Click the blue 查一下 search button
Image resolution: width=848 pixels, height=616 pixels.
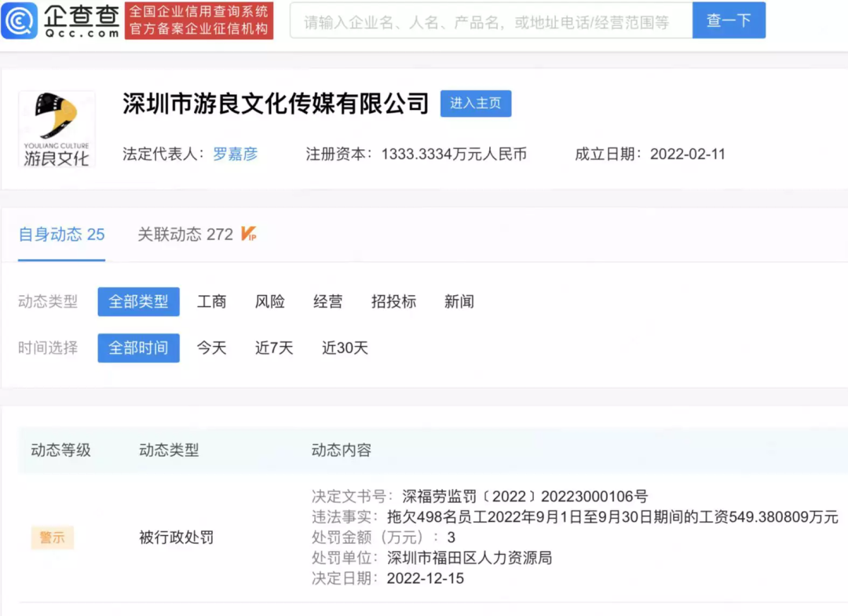(x=729, y=20)
